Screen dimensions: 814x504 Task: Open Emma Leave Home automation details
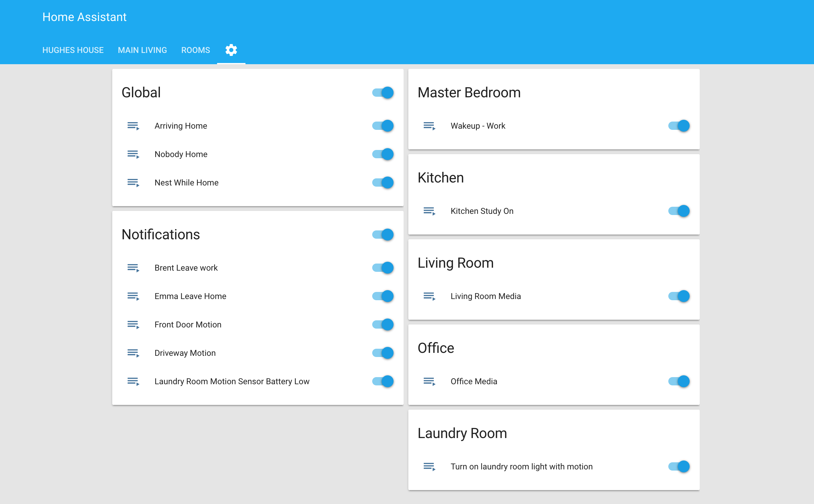tap(190, 296)
